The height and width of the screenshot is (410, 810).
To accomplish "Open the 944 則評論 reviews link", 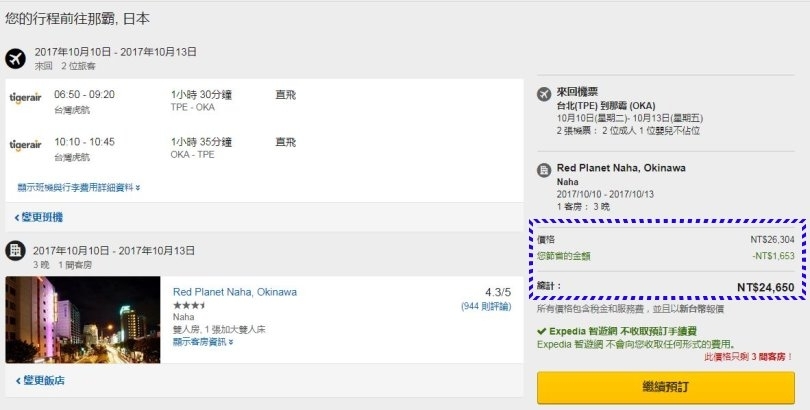I will (485, 306).
